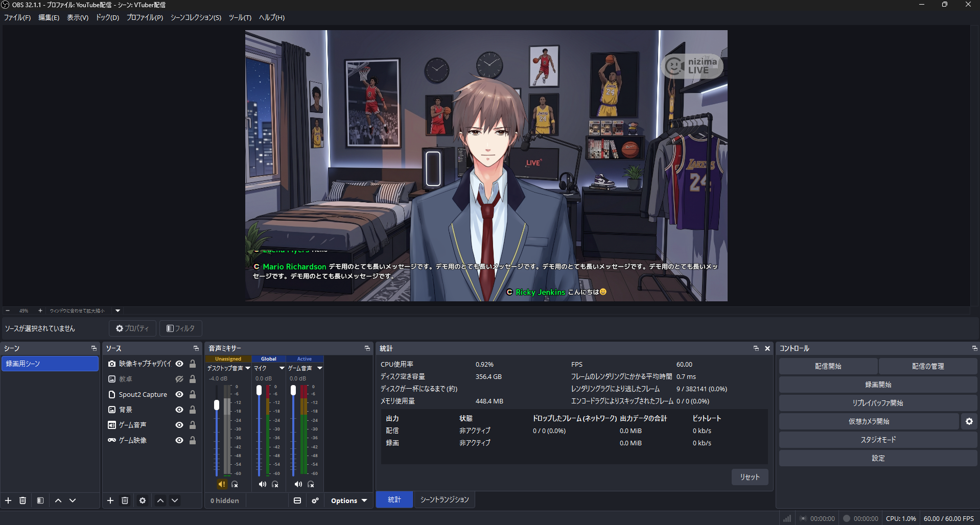Hide the 映像キャプチャデバイス source
The width and height of the screenshot is (980, 525).
(179, 364)
